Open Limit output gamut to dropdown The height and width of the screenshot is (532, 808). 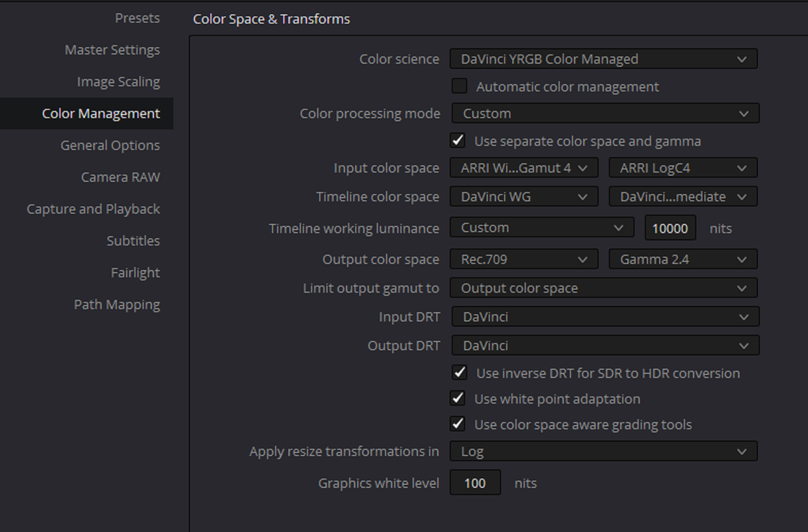click(x=603, y=288)
